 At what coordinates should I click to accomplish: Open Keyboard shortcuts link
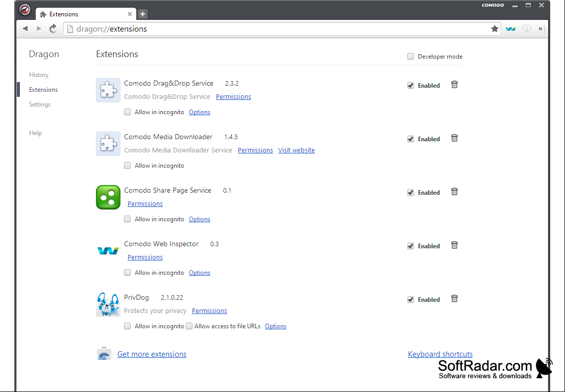440,354
